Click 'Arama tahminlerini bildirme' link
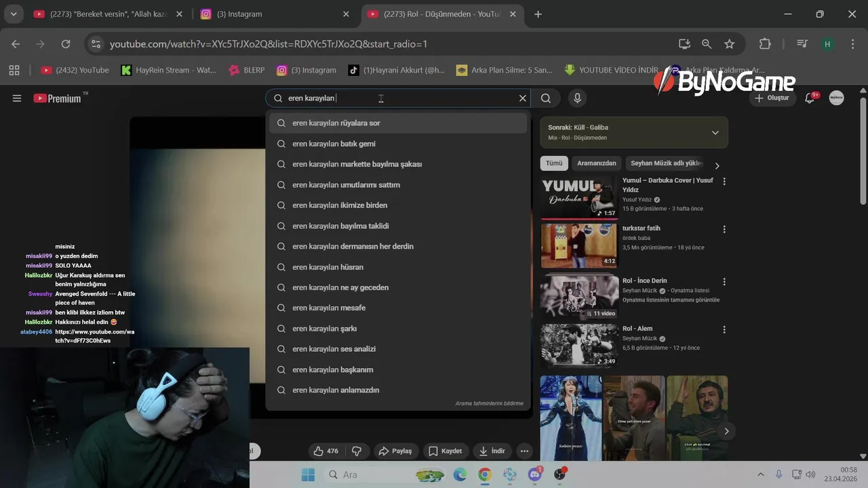 [489, 403]
